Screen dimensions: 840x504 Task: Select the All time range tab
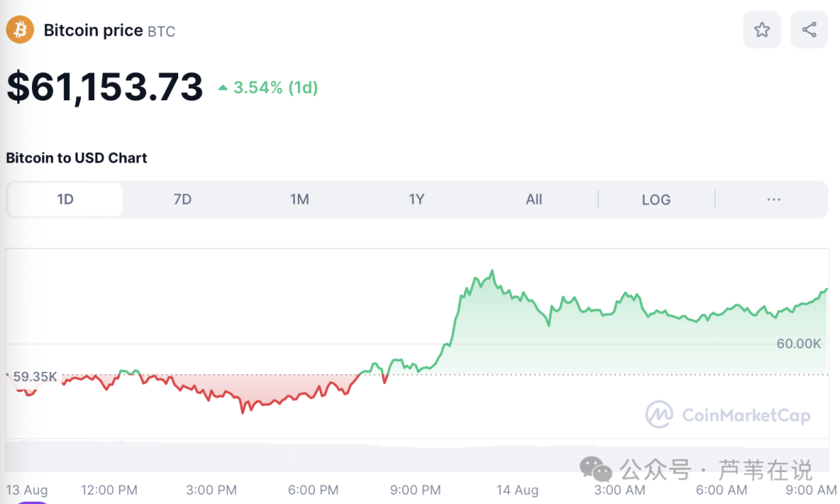click(x=534, y=200)
